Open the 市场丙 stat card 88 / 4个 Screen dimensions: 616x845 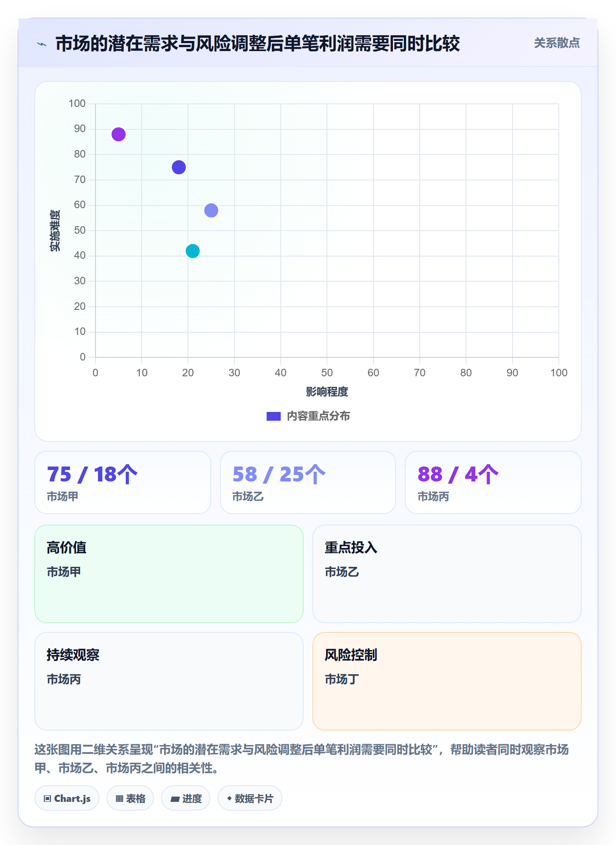493,482
